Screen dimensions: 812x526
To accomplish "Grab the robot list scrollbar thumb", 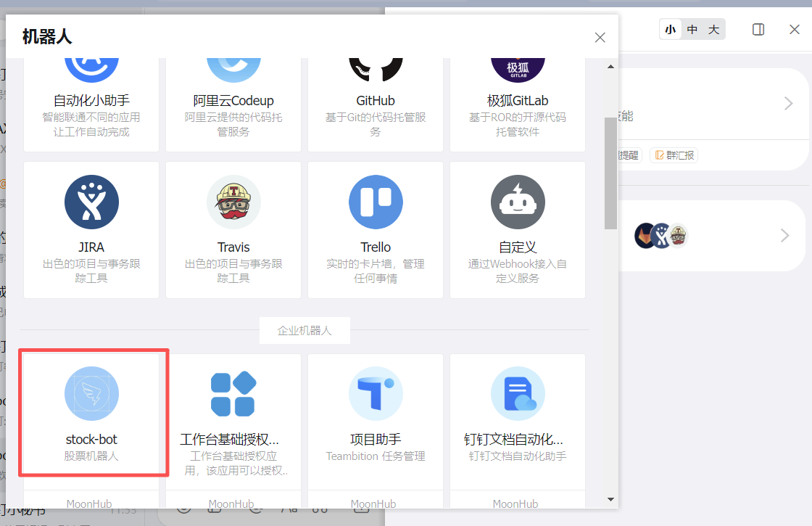I will tap(610, 173).
